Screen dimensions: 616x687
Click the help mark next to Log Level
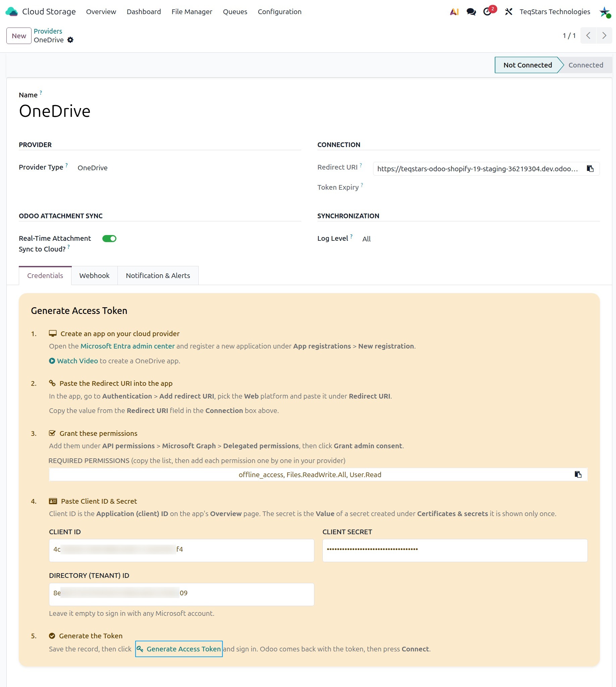pos(351,236)
